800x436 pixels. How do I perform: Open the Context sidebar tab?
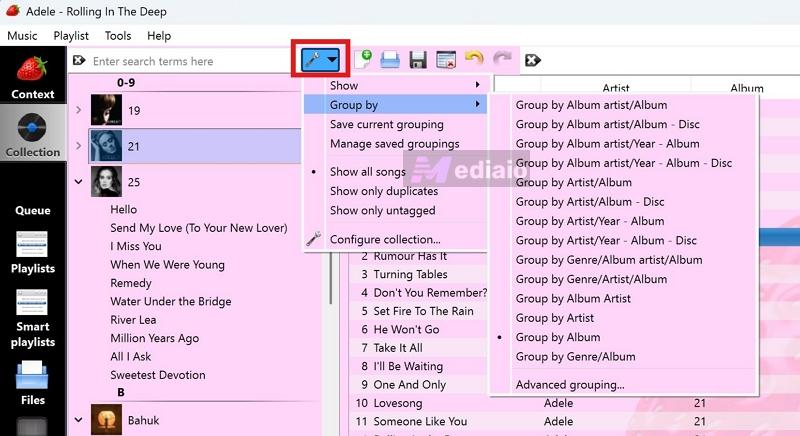[33, 76]
